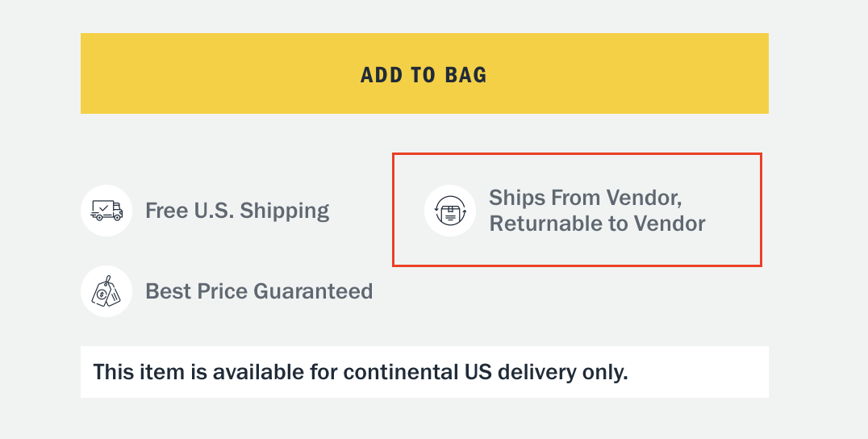Tap the white circle around the truck
Image resolution: width=868 pixels, height=439 pixels.
(106, 211)
